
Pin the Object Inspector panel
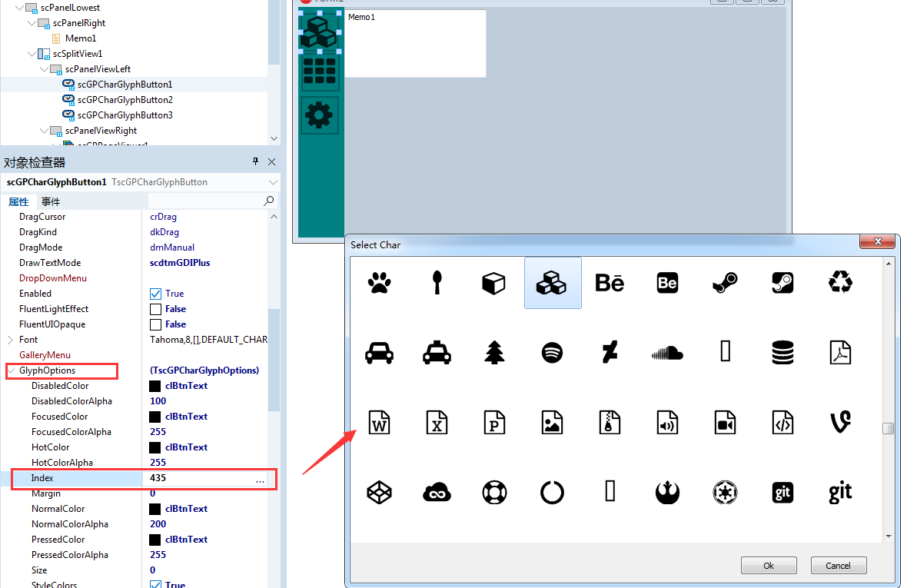point(255,161)
